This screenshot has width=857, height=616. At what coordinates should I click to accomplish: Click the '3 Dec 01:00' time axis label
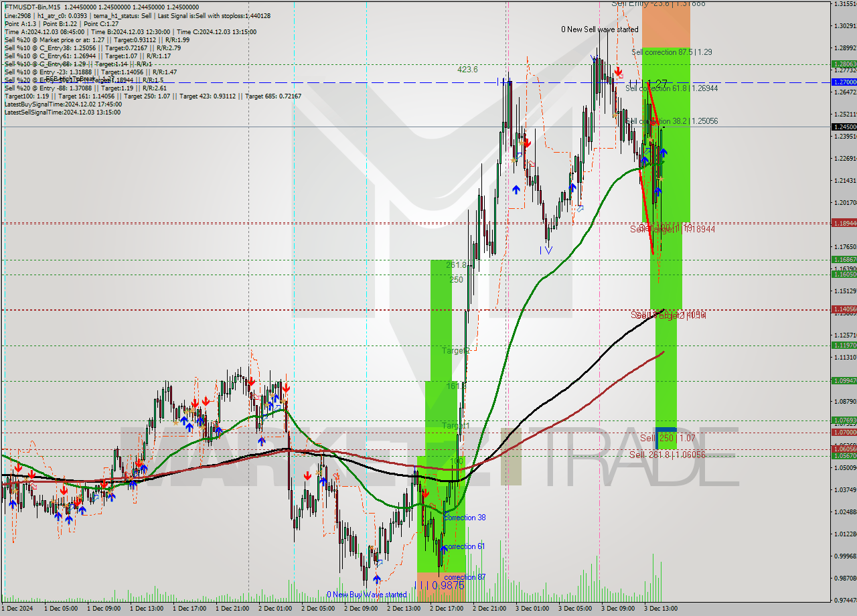(x=532, y=609)
